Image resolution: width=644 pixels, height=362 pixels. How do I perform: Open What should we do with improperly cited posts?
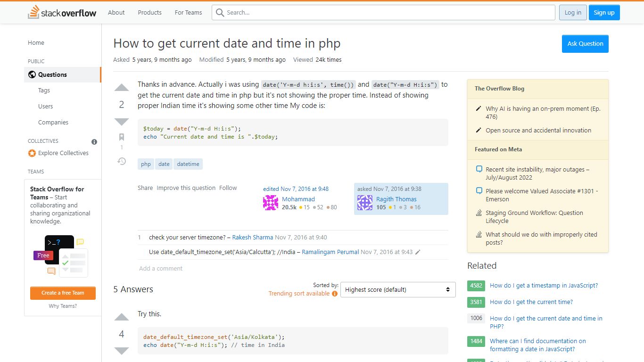(541, 239)
